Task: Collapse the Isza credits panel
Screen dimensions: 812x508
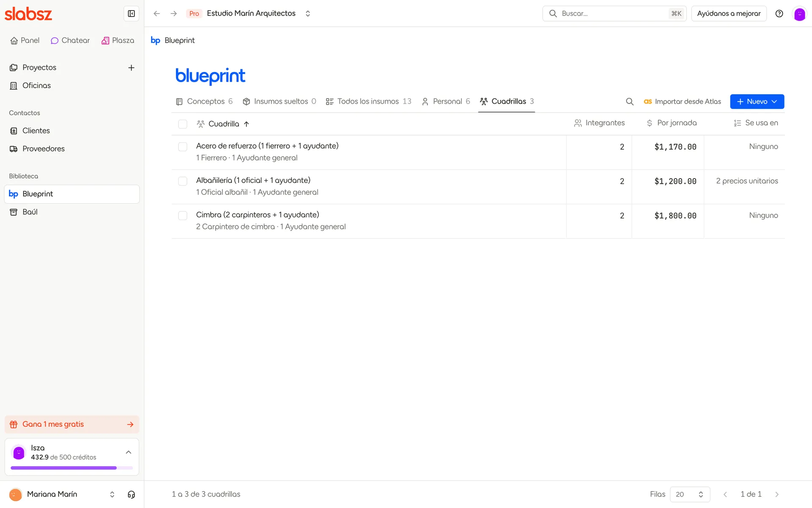Action: coord(129,453)
